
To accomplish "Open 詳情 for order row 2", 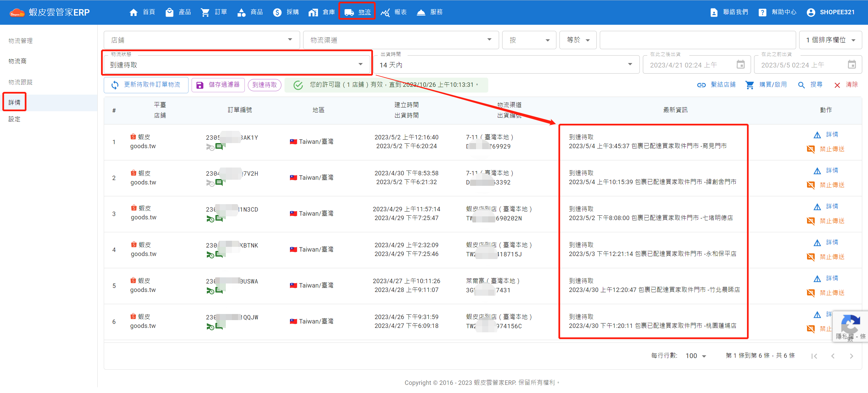I will point(826,171).
